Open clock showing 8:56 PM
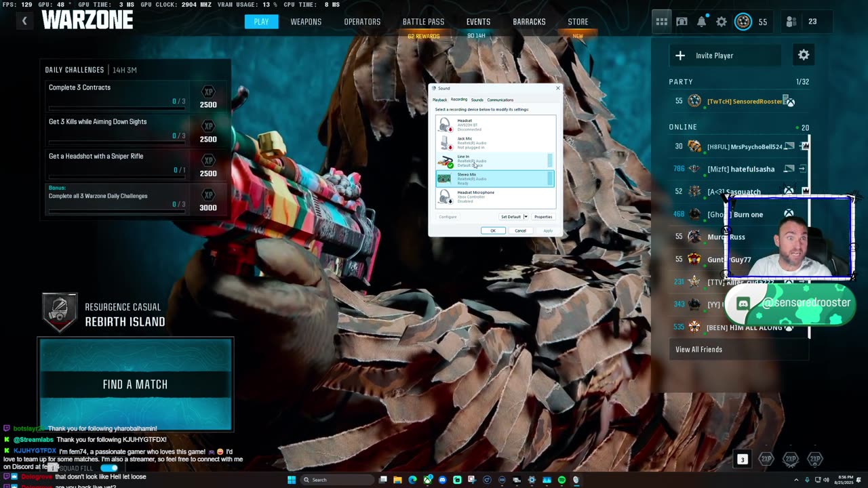This screenshot has height=488, width=868. pos(846,480)
